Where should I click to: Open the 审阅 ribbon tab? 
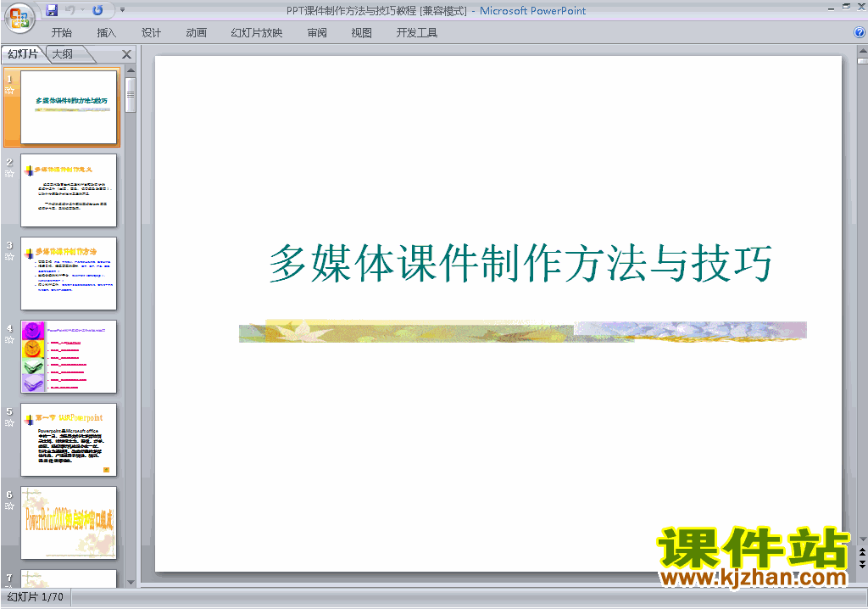(317, 33)
